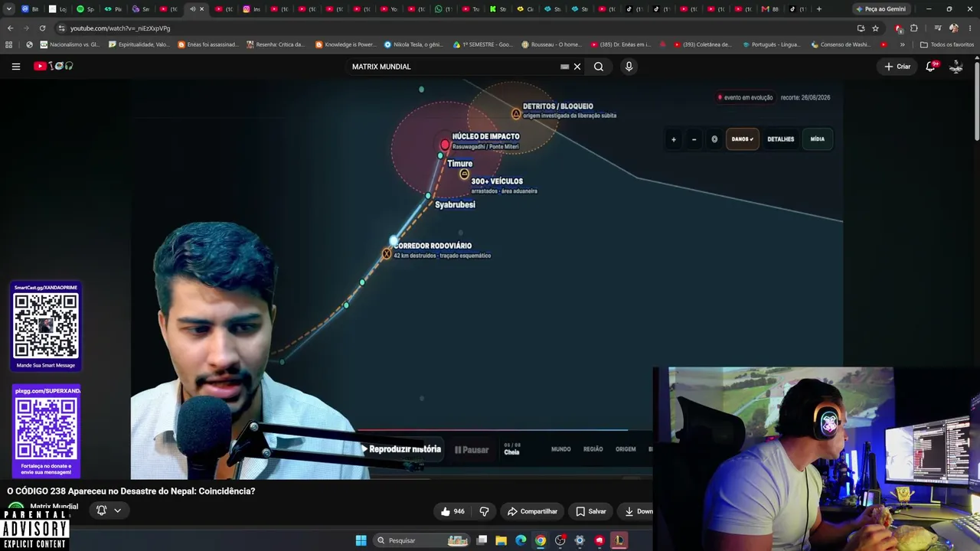The height and width of the screenshot is (551, 980).
Task: Switch to the Gmail browser tab
Action: tap(770, 9)
